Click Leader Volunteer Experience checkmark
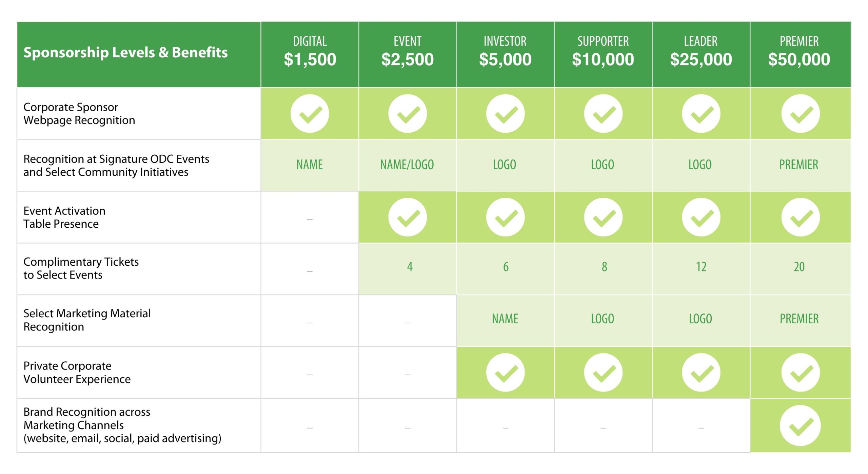The width and height of the screenshot is (868, 474). (701, 373)
